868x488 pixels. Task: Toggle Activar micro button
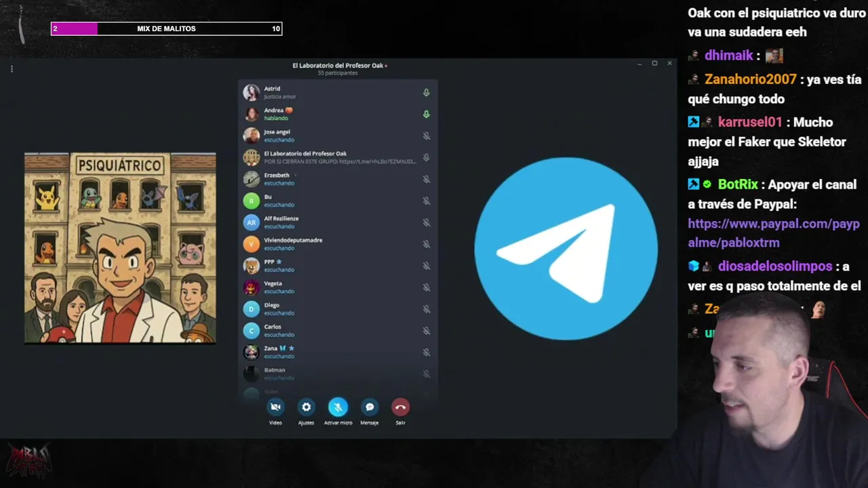pos(338,407)
